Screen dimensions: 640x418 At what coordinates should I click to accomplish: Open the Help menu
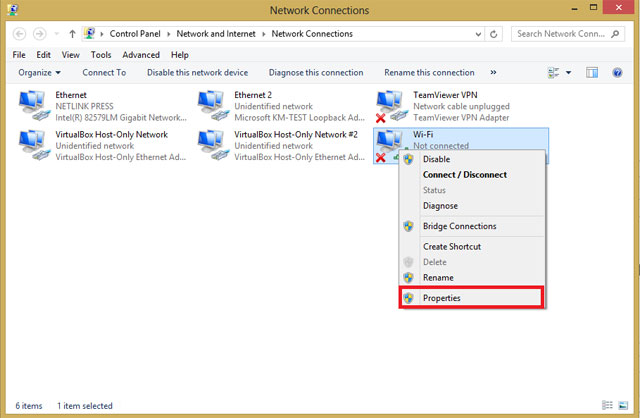point(180,55)
